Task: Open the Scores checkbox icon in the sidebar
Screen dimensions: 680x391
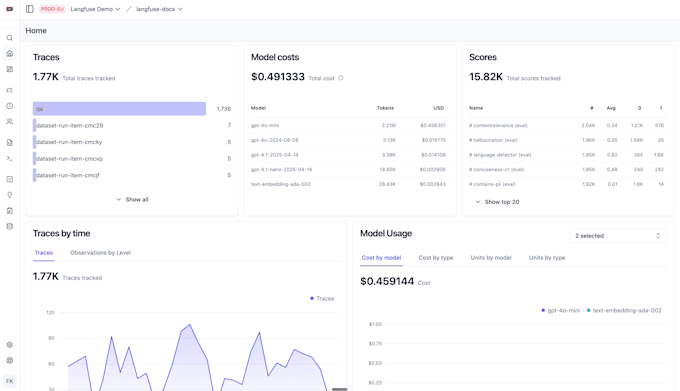Action: pos(10,179)
